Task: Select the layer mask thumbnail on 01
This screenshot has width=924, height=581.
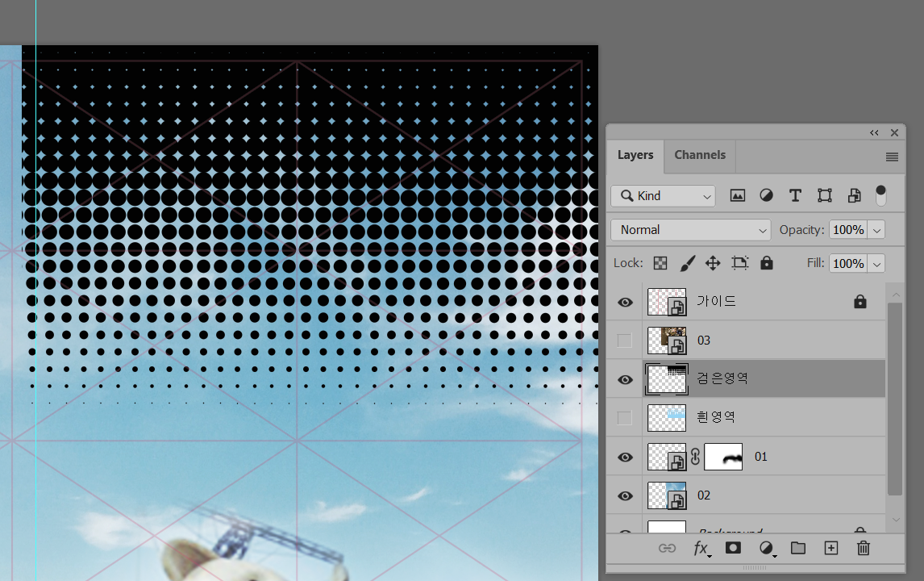Action: 723,457
